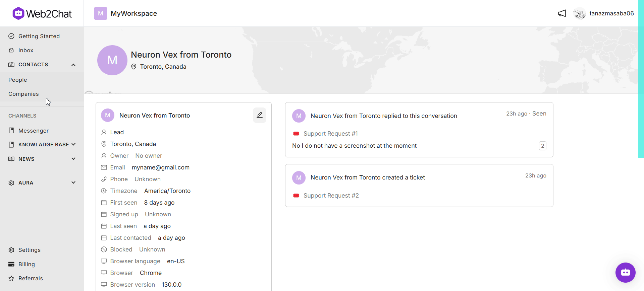Click the Phone Unknown value
Viewport: 644px width, 291px height.
point(148,179)
